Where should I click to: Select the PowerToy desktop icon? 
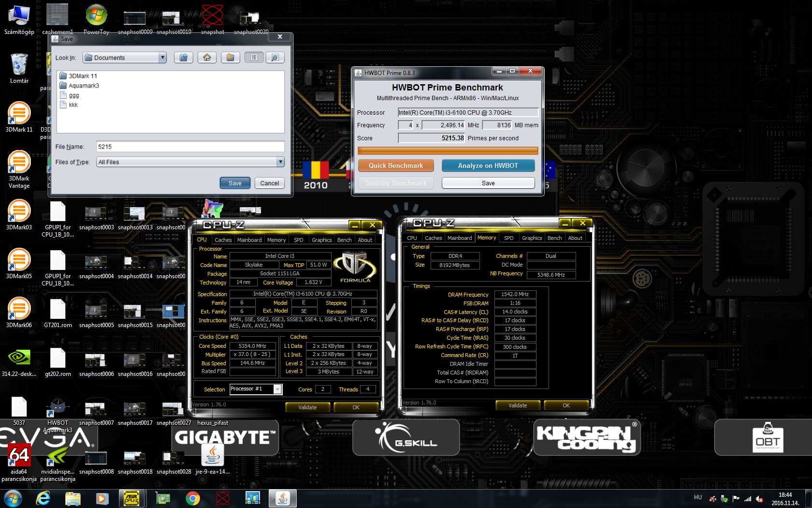point(96,20)
